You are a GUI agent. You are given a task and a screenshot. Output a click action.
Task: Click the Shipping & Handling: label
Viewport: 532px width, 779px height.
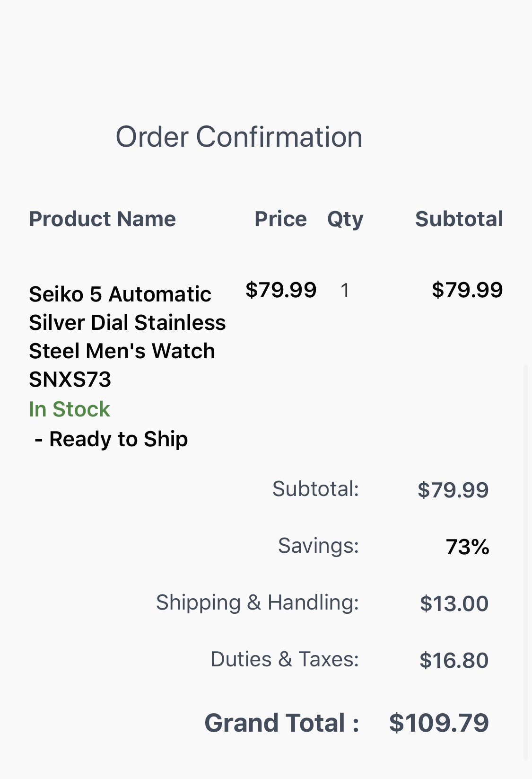coord(257,603)
